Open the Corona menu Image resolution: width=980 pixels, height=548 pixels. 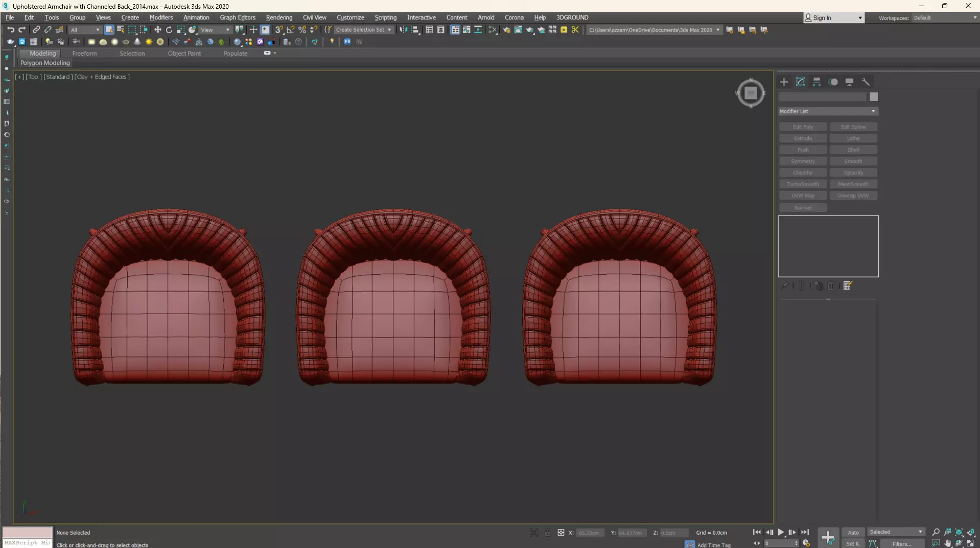[x=514, y=17]
